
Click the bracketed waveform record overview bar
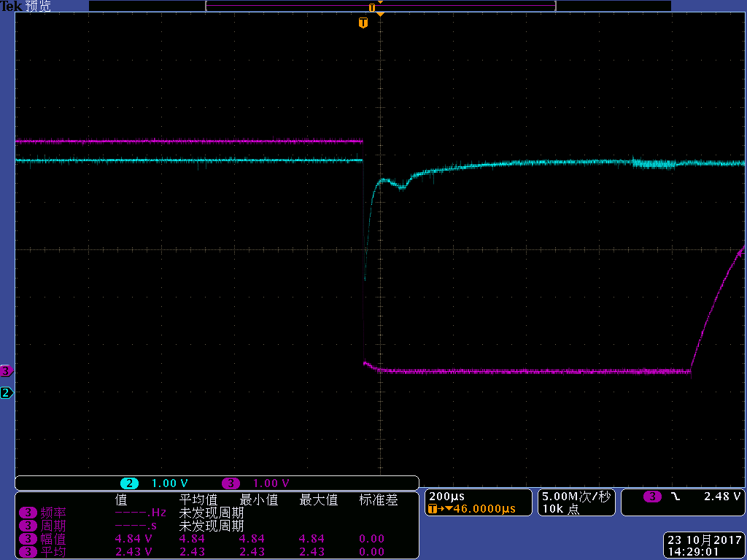click(381, 6)
